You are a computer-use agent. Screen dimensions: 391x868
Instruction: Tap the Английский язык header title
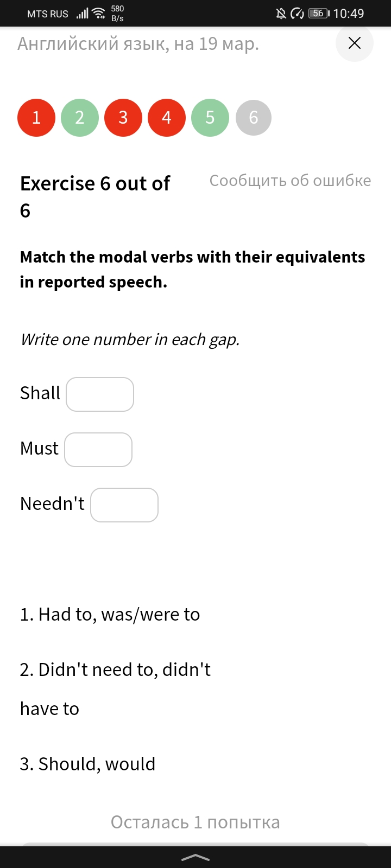pos(138,43)
